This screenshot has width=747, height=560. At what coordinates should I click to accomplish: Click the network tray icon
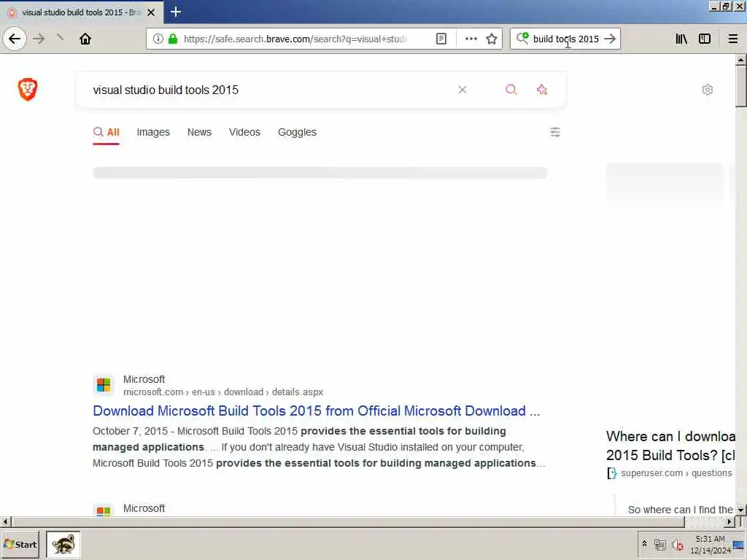659,544
